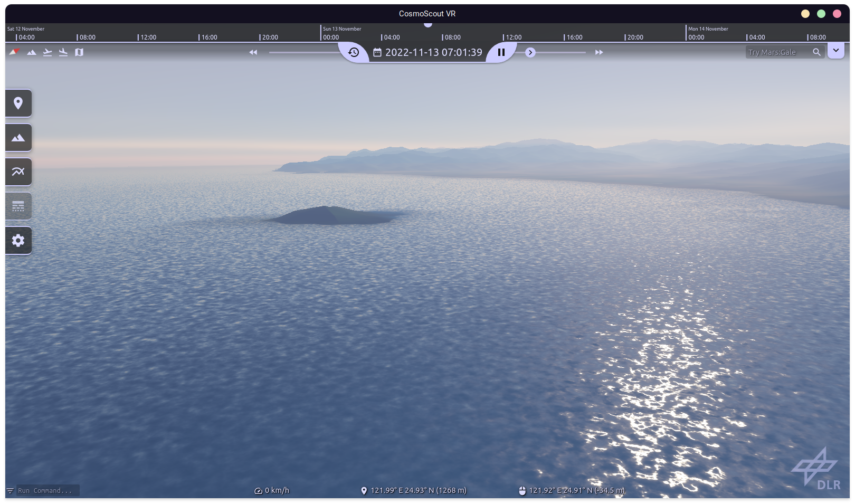Reset time with the history clock button
Screen dimensions: 855x504
(354, 52)
